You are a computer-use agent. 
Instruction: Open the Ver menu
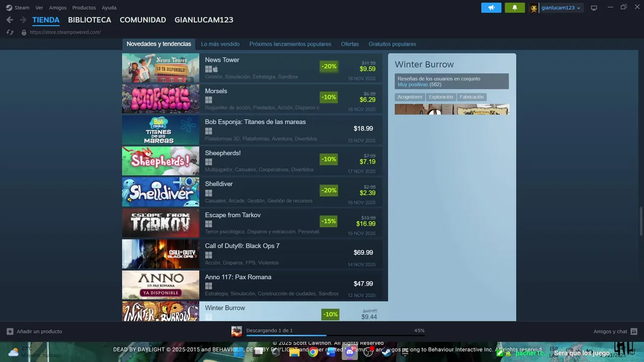point(39,8)
